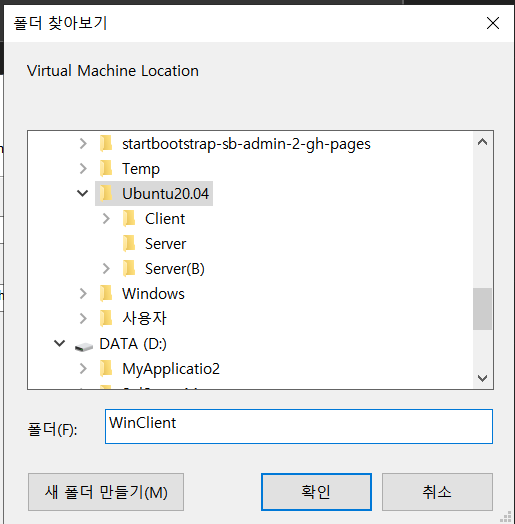
Task: Select the Windows folder name
Action: click(153, 294)
